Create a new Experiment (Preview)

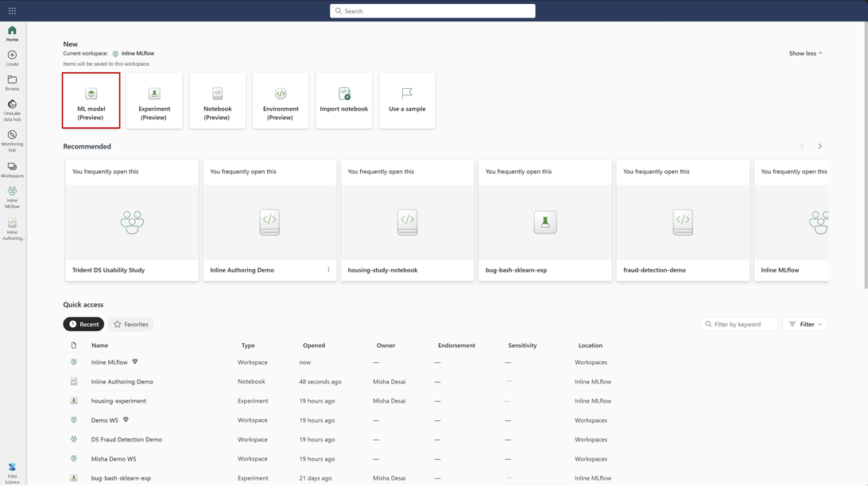coord(154,101)
